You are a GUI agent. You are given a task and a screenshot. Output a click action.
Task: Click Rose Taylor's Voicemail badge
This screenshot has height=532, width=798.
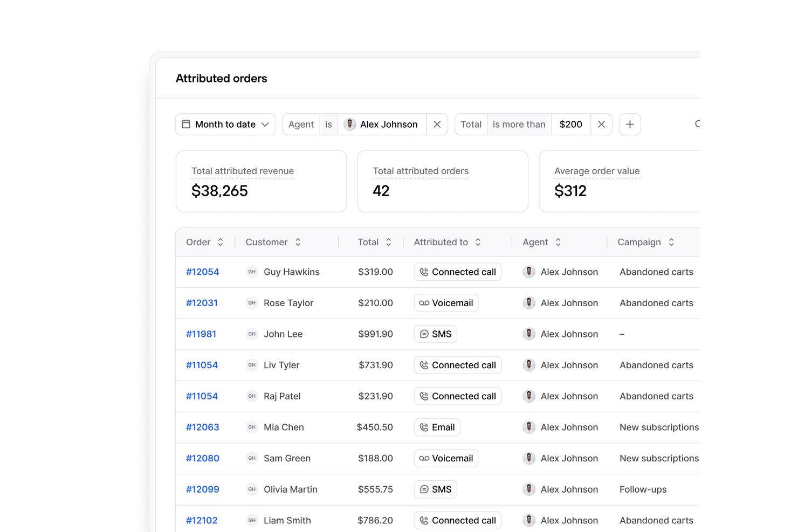coord(446,303)
